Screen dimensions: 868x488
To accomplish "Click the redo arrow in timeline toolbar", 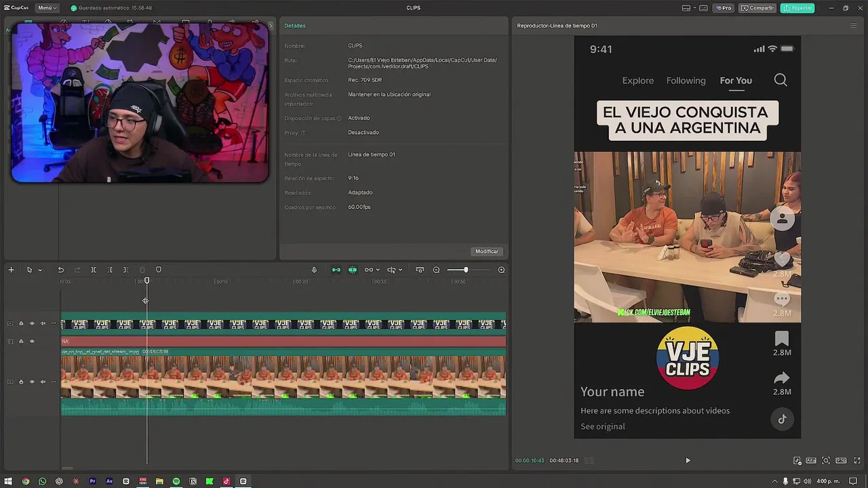I will 77,270.
